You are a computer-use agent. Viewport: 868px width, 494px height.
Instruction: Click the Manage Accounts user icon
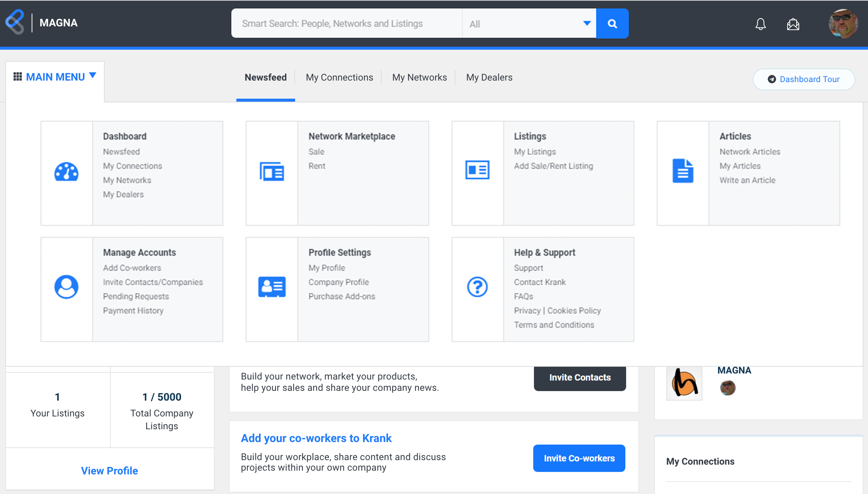(x=66, y=287)
